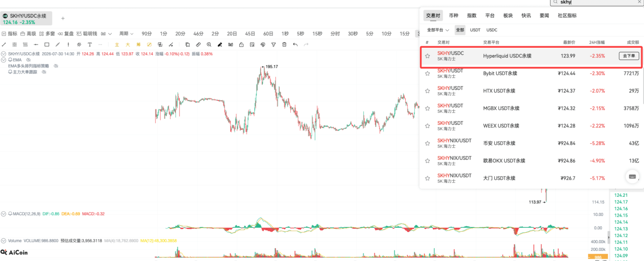The image size is (644, 261).
Task: Click the undo arrow
Action: (295, 45)
